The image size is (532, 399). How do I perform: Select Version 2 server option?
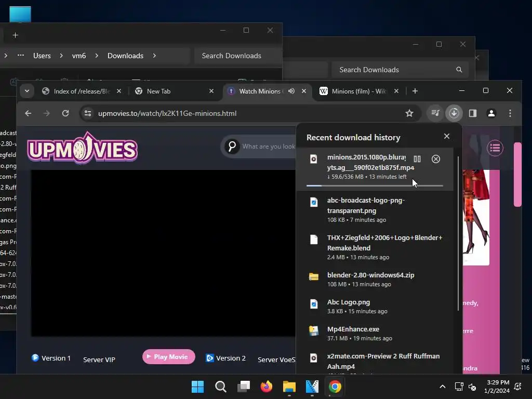pos(226,358)
